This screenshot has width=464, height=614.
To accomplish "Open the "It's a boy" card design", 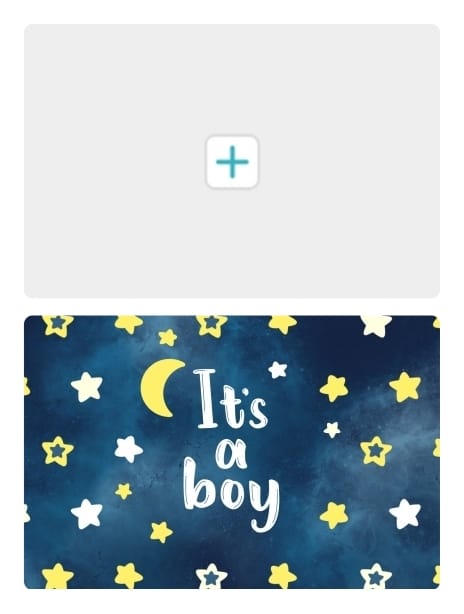I will [x=232, y=452].
